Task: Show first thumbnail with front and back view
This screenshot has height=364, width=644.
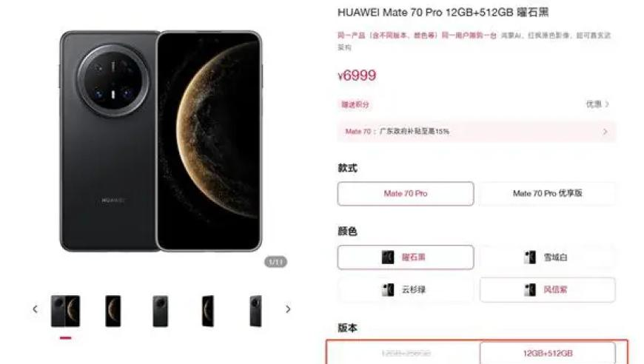Action: (65, 311)
